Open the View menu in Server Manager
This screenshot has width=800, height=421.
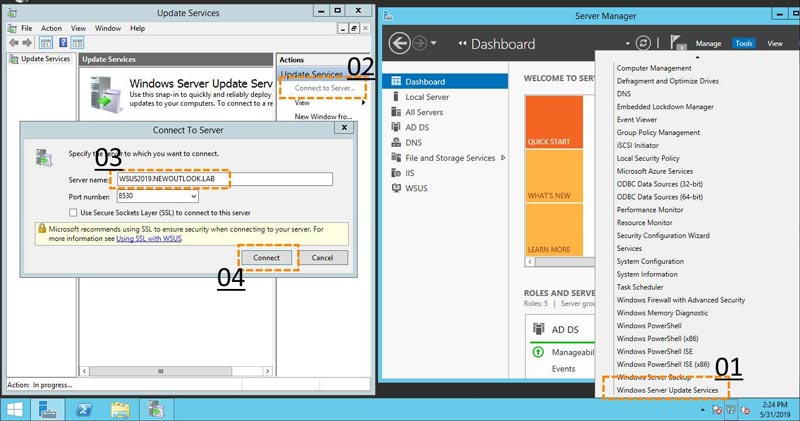coord(774,43)
